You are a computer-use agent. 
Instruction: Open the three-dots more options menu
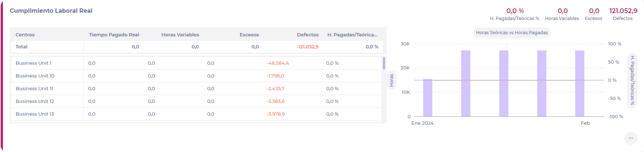(x=631, y=138)
